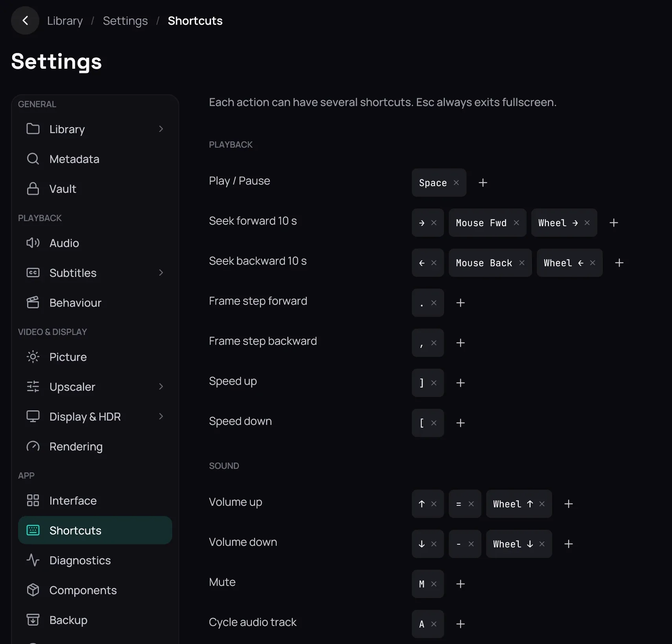Open Metadata via its magnifier icon
This screenshot has height=644, width=672.
[33, 159]
